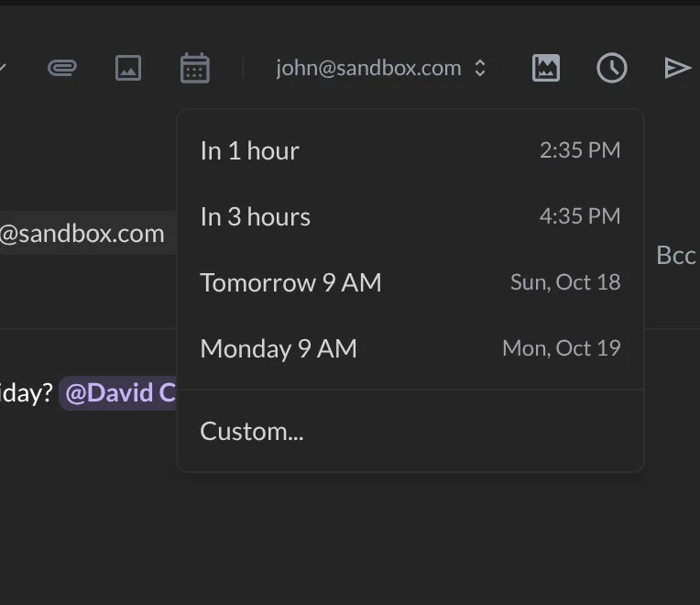Click the @David mention chip

click(x=118, y=393)
